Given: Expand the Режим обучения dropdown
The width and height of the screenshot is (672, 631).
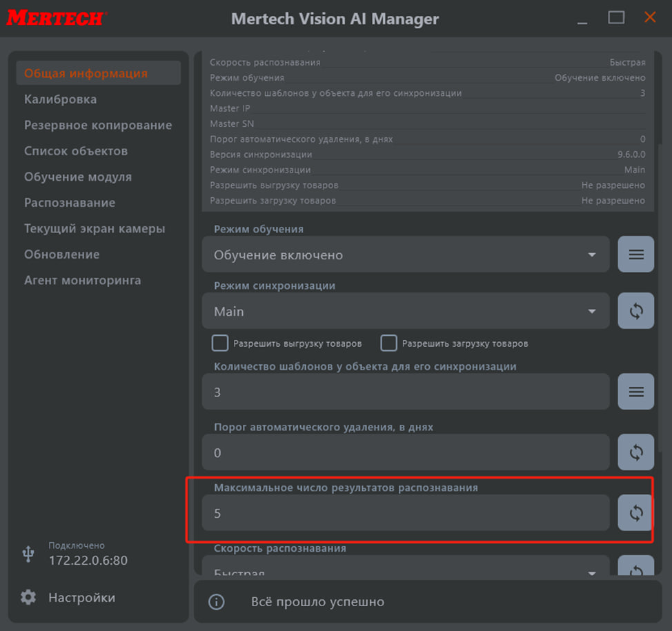Looking at the screenshot, I should click(406, 254).
